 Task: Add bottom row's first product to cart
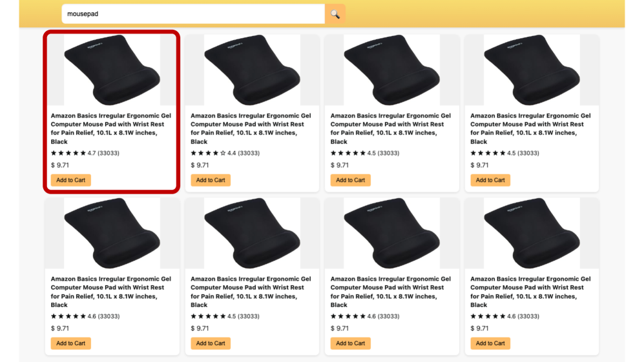click(70, 343)
